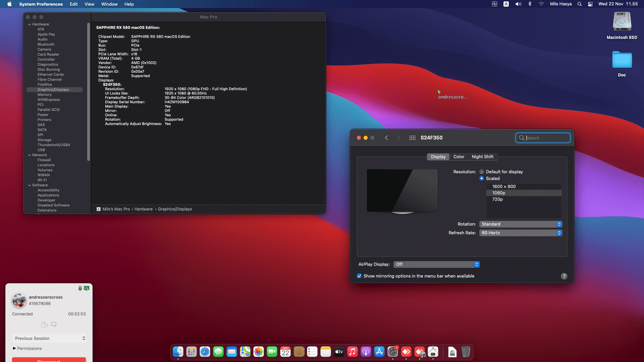Select 'Default for display' resolution option
This screenshot has width=644, height=362.
(x=482, y=172)
